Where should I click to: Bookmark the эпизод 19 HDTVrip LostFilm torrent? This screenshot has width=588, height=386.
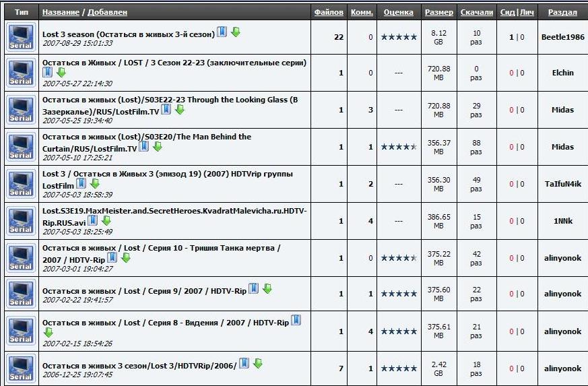pos(81,183)
